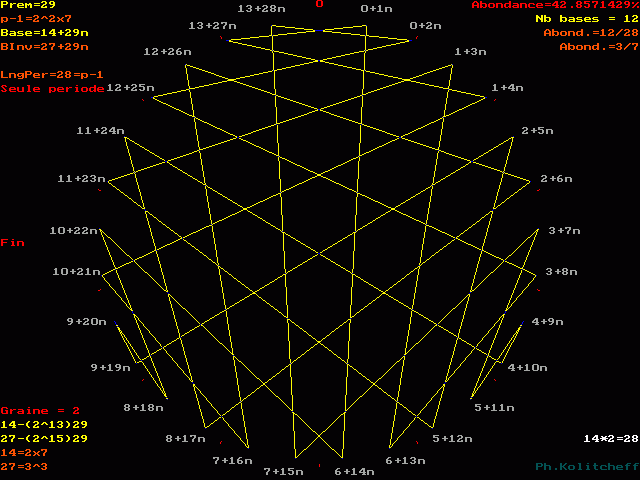This screenshot has width=640, height=480.
Task: Select the 7+15n node at bottom
Action: click(x=283, y=471)
